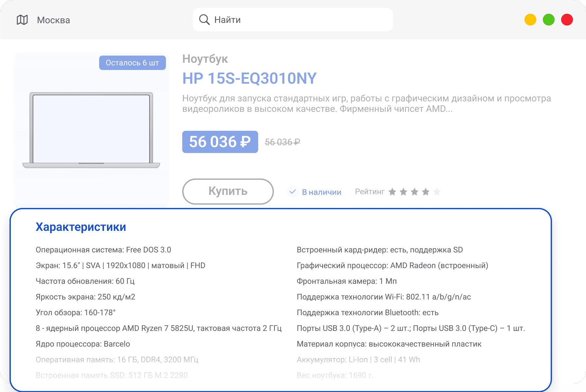Click the Характеристики section heading
586x392 pixels.
pyautogui.click(x=81, y=227)
